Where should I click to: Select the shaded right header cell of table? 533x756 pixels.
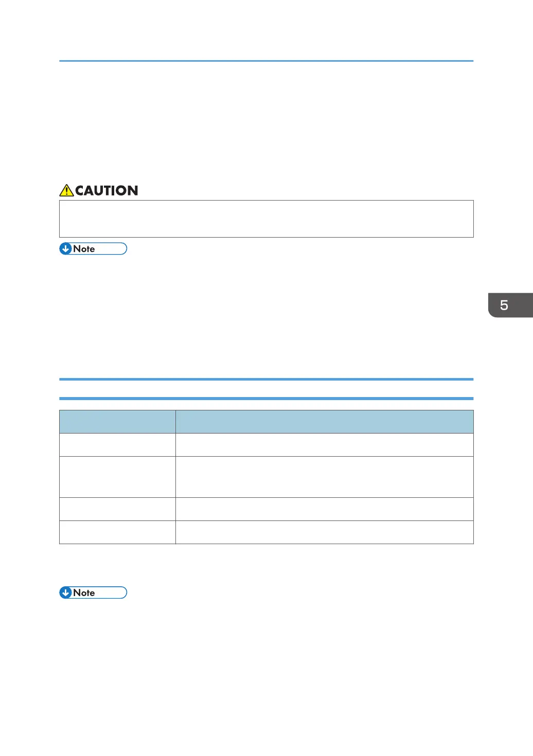325,422
